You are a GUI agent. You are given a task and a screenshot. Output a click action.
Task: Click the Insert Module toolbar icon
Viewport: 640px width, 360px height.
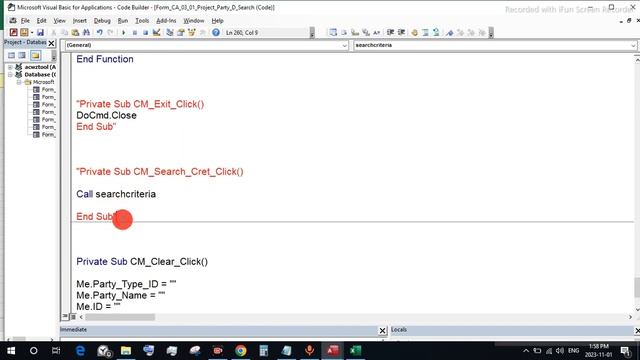(24, 32)
